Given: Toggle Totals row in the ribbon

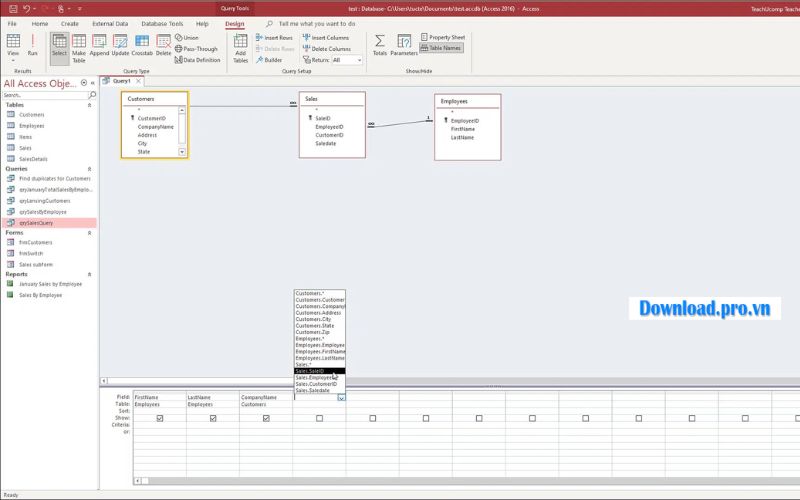Looking at the screenshot, I should tap(380, 45).
